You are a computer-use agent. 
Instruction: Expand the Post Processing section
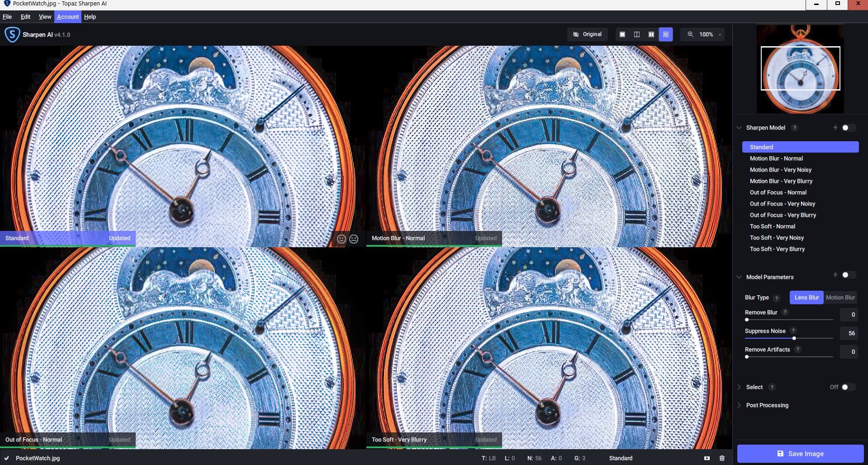pyautogui.click(x=767, y=405)
